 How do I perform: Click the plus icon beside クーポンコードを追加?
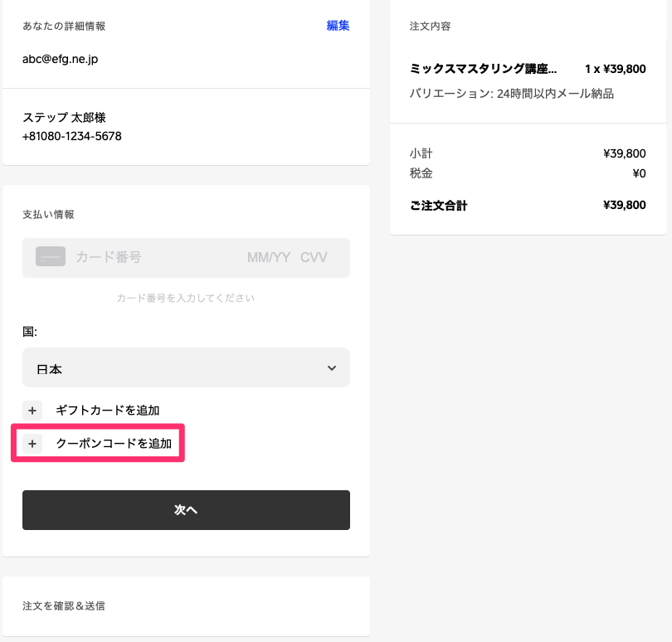click(32, 444)
